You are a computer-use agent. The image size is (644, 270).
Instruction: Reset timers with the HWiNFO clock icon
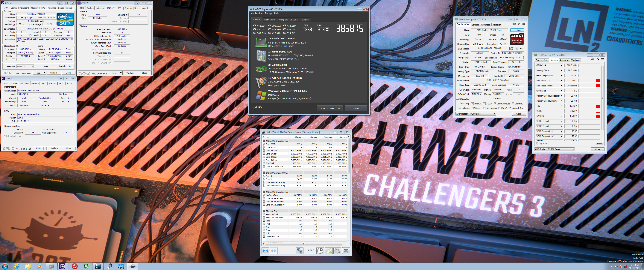pyautogui.click(x=320, y=250)
